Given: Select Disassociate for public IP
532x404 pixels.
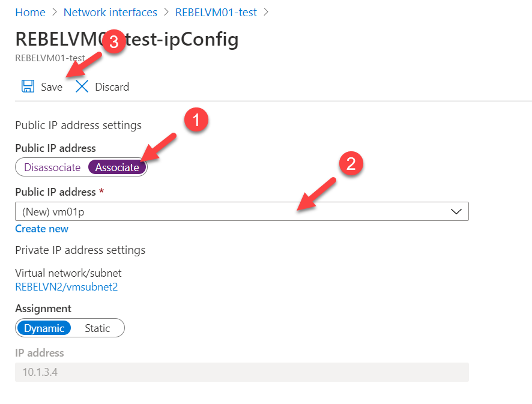Looking at the screenshot, I should tap(52, 167).
